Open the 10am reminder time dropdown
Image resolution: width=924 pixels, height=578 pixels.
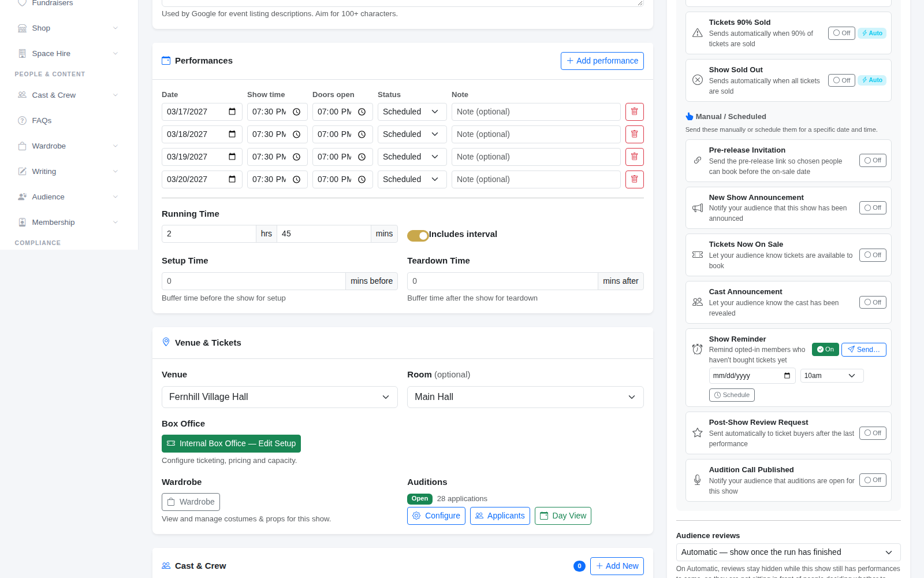coord(832,376)
